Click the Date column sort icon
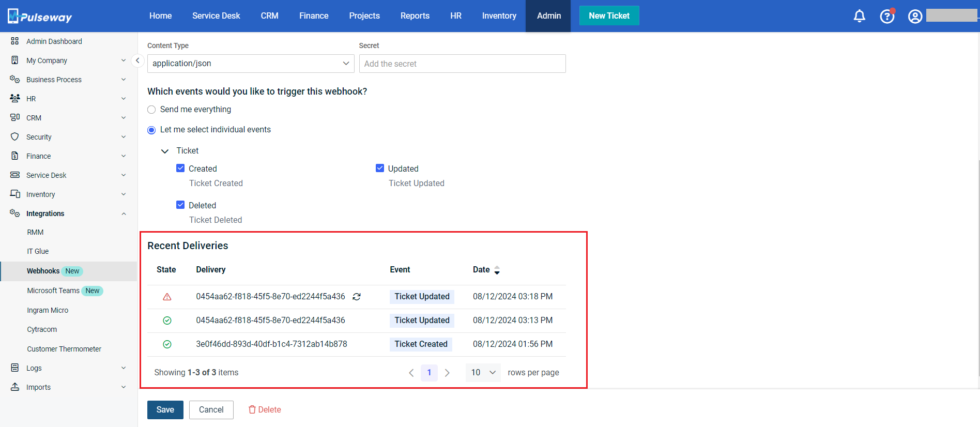 497,270
